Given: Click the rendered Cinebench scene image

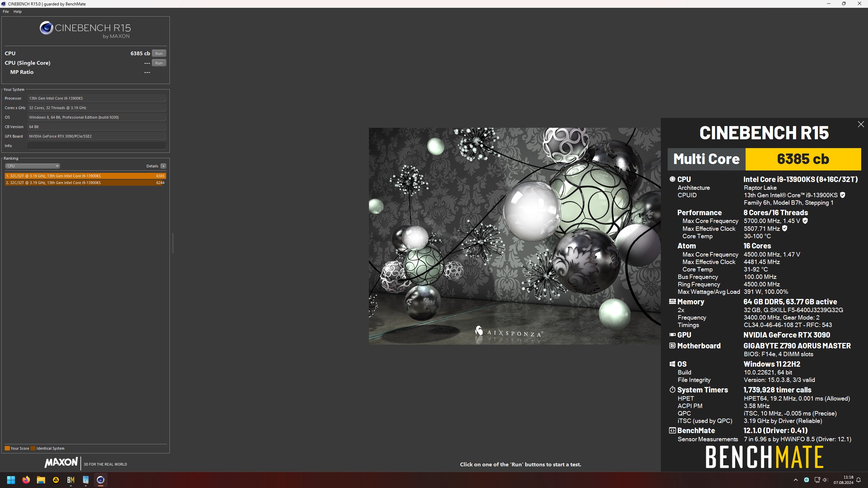Looking at the screenshot, I should click(515, 236).
